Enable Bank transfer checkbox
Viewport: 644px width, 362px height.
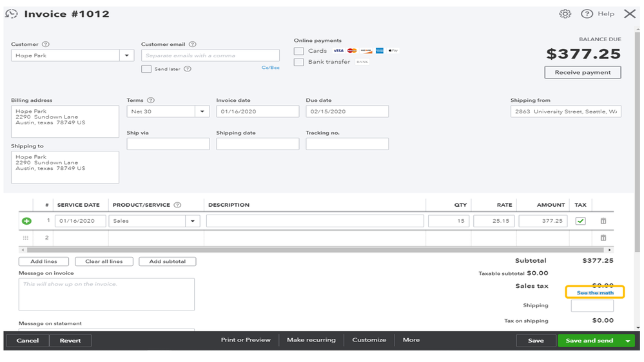(299, 62)
